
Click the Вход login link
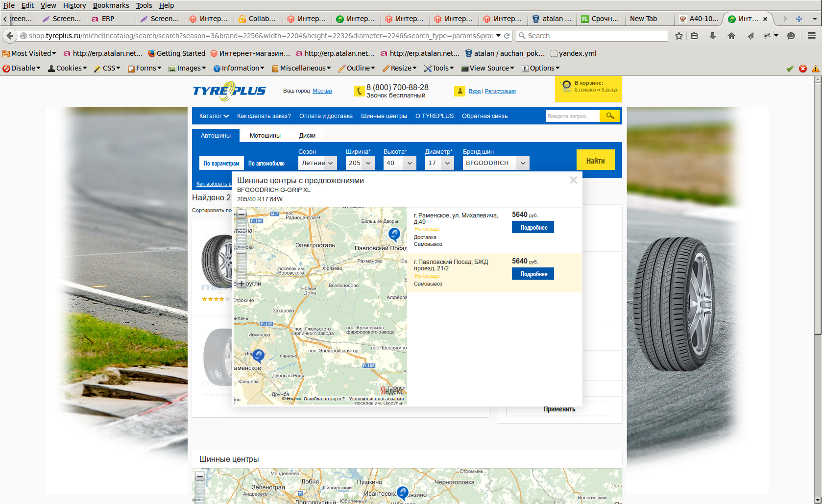[474, 91]
